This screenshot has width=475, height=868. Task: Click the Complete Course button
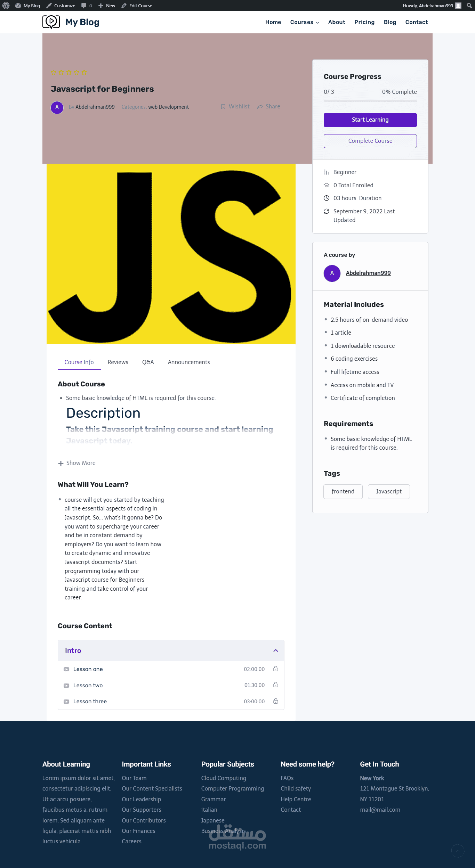[370, 141]
